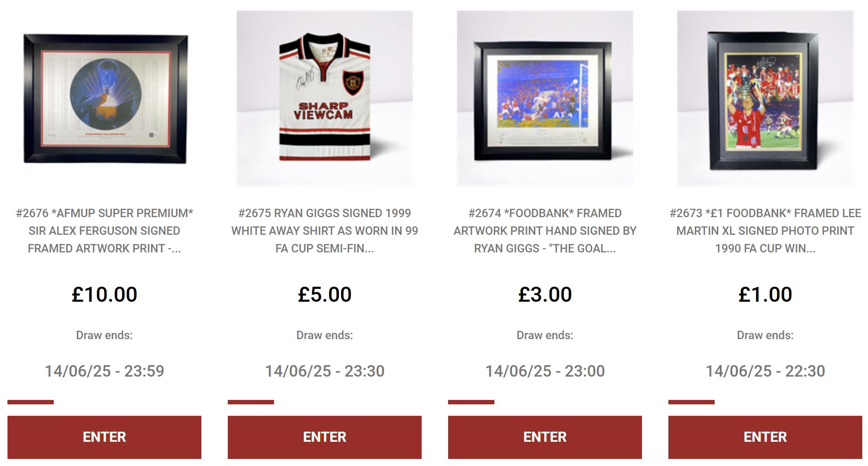Click the draw end date 14/06/25 - 22:30

[765, 371]
